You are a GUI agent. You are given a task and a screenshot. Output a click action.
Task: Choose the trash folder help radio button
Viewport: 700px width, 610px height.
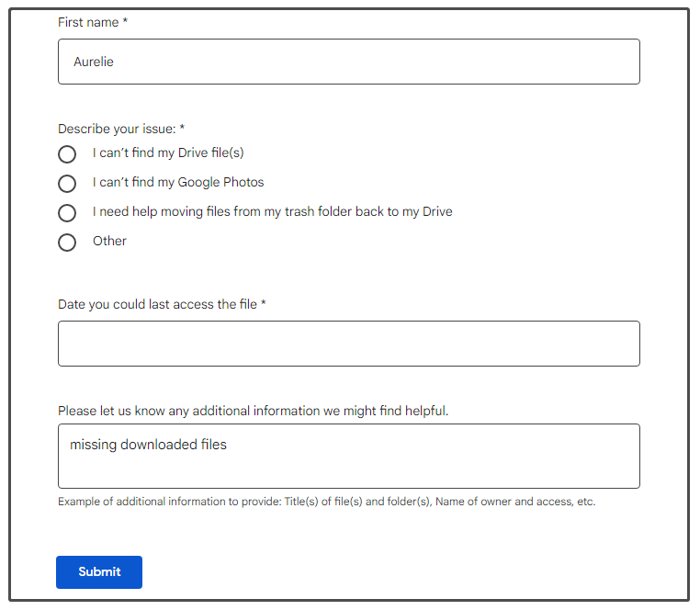point(67,213)
